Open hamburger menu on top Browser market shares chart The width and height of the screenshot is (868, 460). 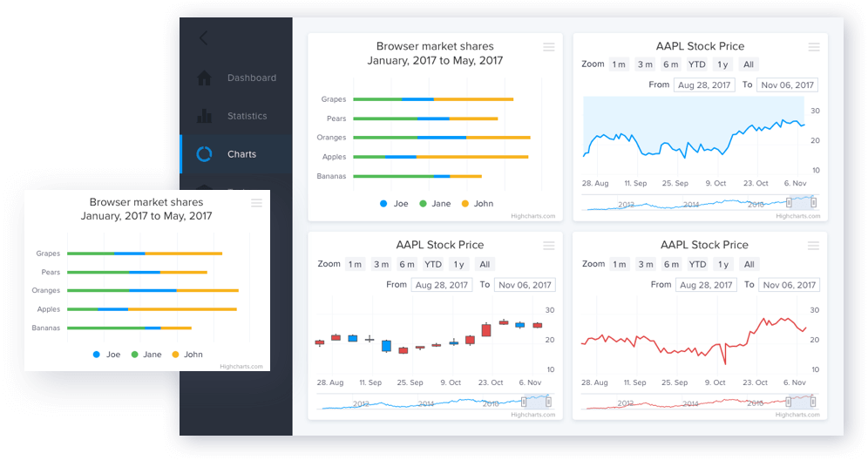pos(548,47)
